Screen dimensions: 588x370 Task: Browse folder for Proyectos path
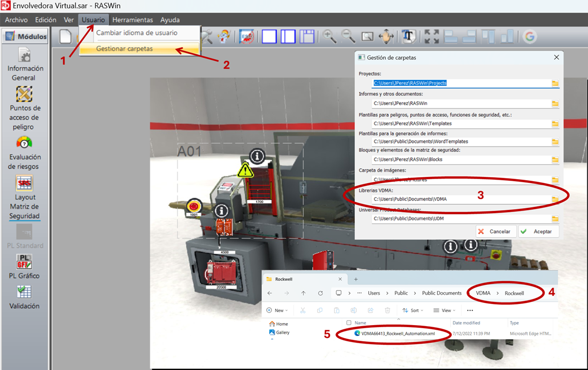click(555, 83)
